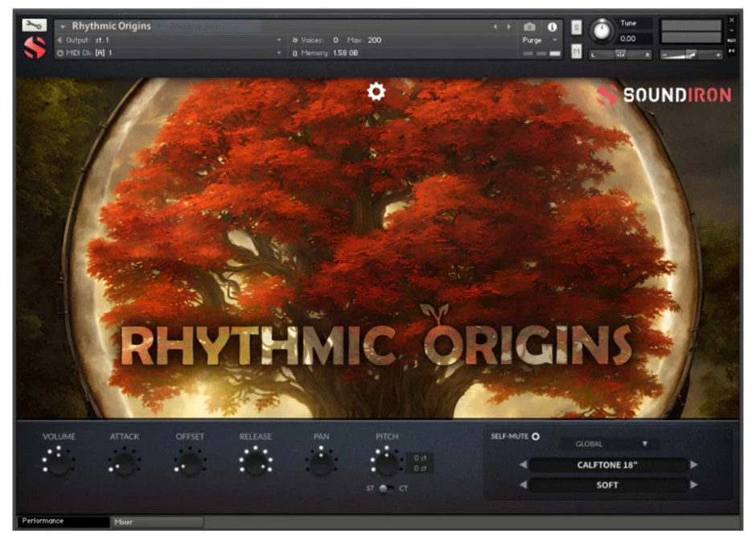Click the OFFSET knob
The width and height of the screenshot is (756, 539).
[x=190, y=462]
